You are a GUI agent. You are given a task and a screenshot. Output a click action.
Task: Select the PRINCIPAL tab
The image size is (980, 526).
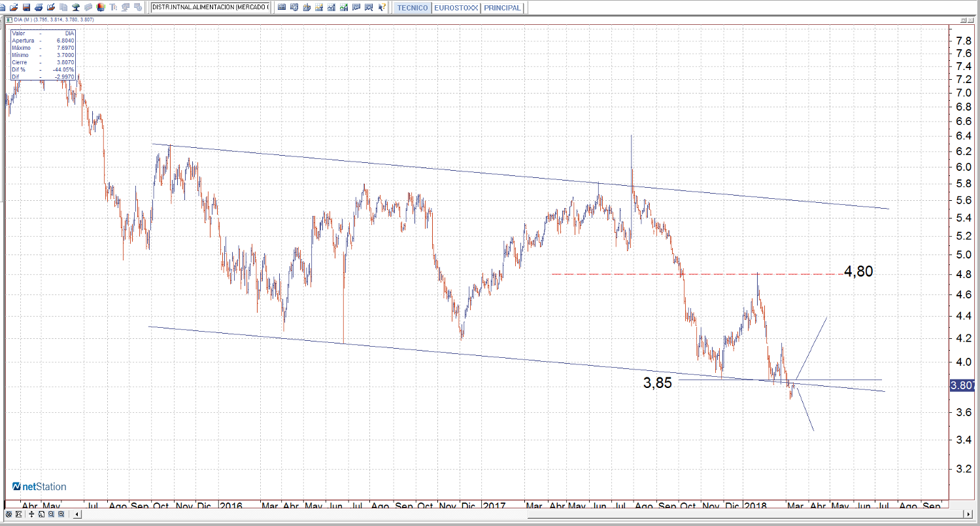(502, 8)
